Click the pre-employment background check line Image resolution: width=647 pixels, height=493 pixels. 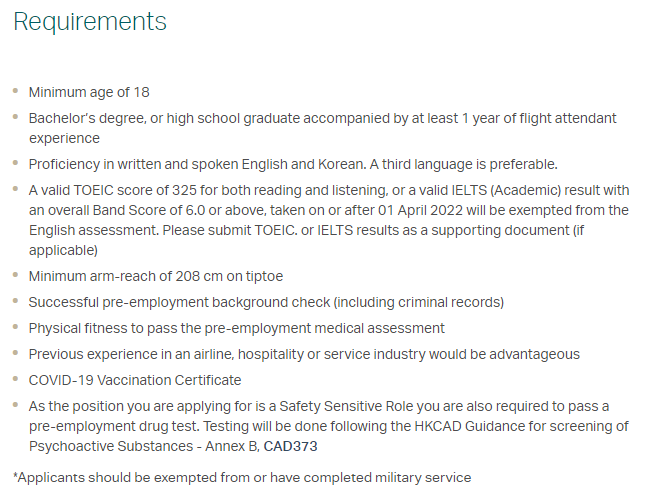(266, 302)
